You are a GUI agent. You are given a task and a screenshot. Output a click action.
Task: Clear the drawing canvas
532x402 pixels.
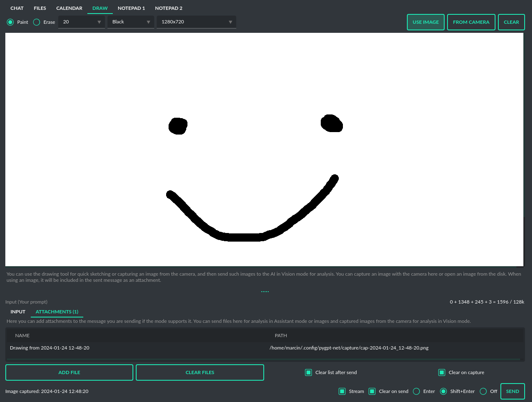[511, 22]
